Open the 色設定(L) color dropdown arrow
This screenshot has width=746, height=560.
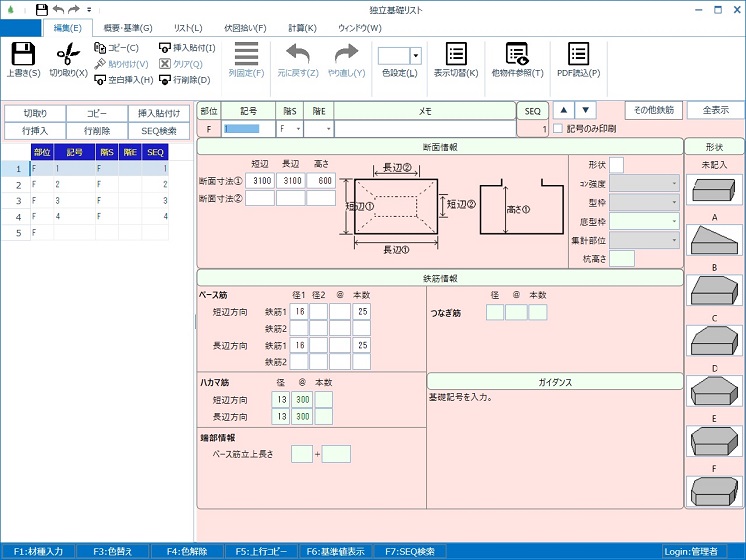(415, 56)
